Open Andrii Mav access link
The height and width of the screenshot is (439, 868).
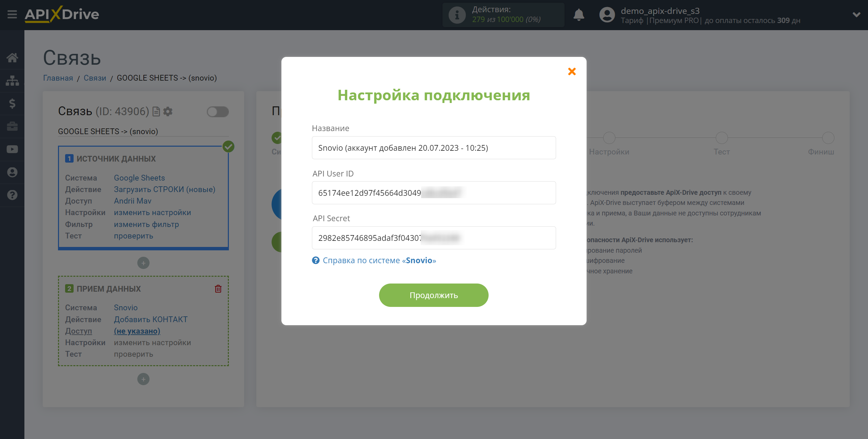click(133, 201)
